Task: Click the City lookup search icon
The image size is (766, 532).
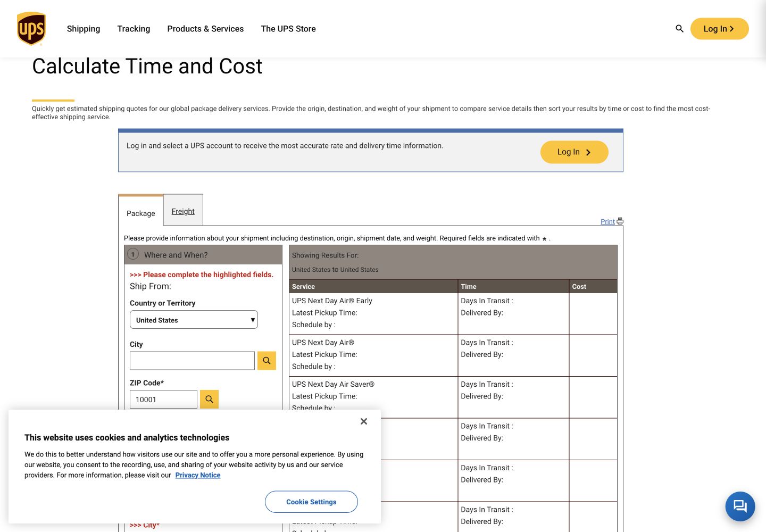Action: tap(267, 361)
